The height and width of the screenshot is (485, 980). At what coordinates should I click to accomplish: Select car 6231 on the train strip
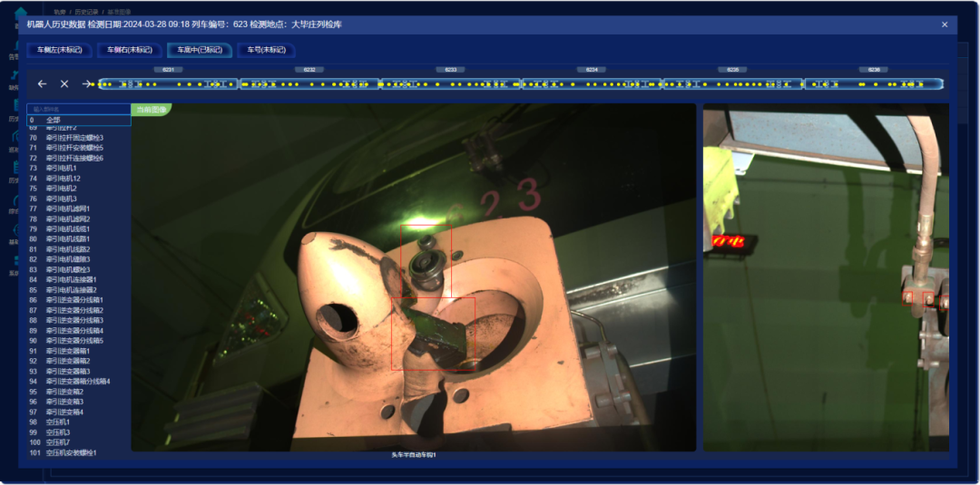click(x=168, y=84)
